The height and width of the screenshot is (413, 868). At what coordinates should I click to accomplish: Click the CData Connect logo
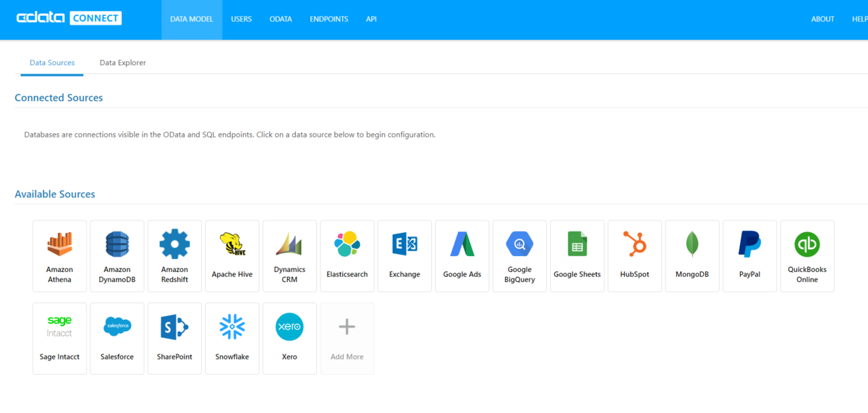[x=69, y=18]
